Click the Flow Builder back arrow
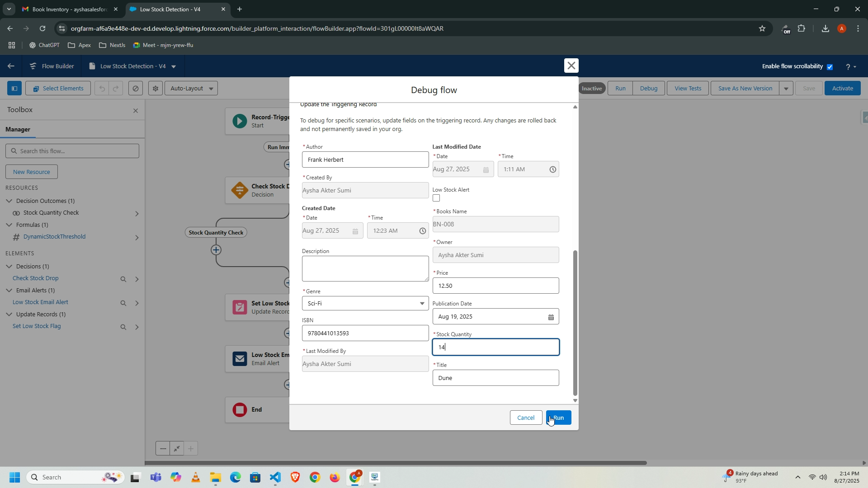The image size is (868, 488). [x=11, y=66]
